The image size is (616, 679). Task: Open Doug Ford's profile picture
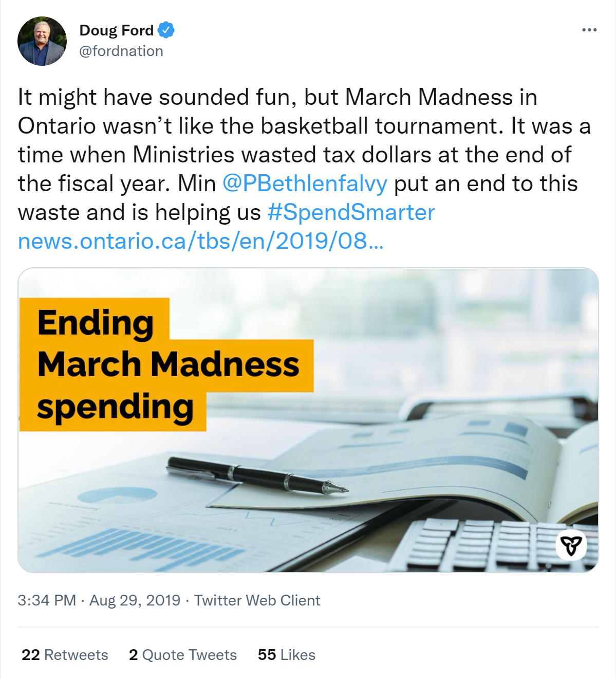42,41
